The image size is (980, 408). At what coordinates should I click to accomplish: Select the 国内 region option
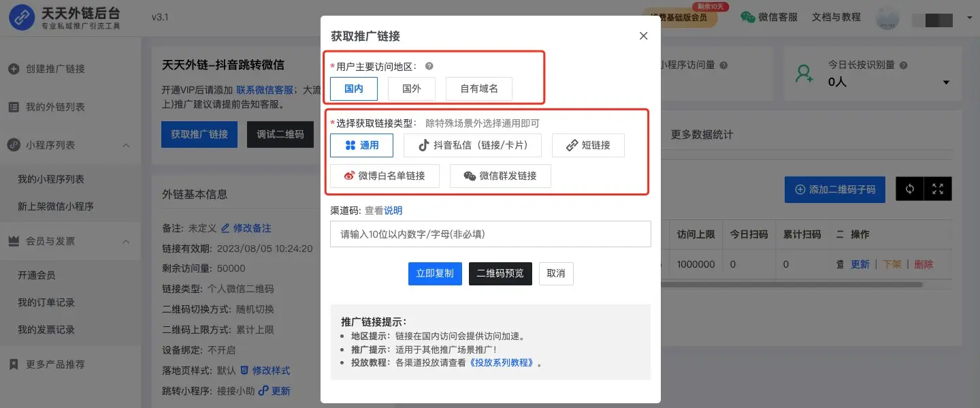click(x=354, y=89)
